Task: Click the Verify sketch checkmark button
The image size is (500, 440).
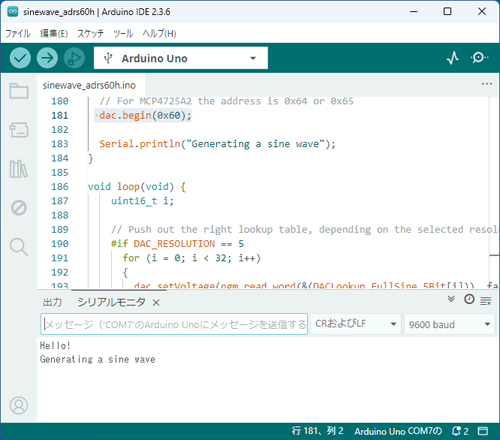Action: 20,58
